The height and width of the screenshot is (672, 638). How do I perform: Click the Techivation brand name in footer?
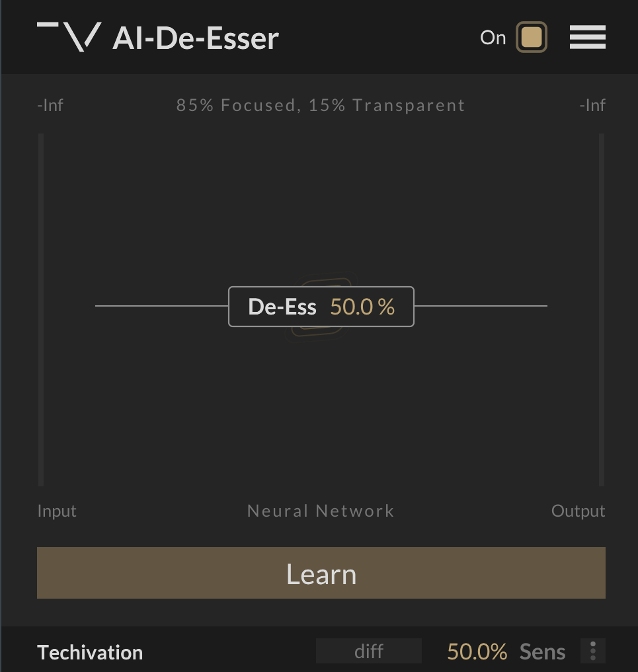90,652
